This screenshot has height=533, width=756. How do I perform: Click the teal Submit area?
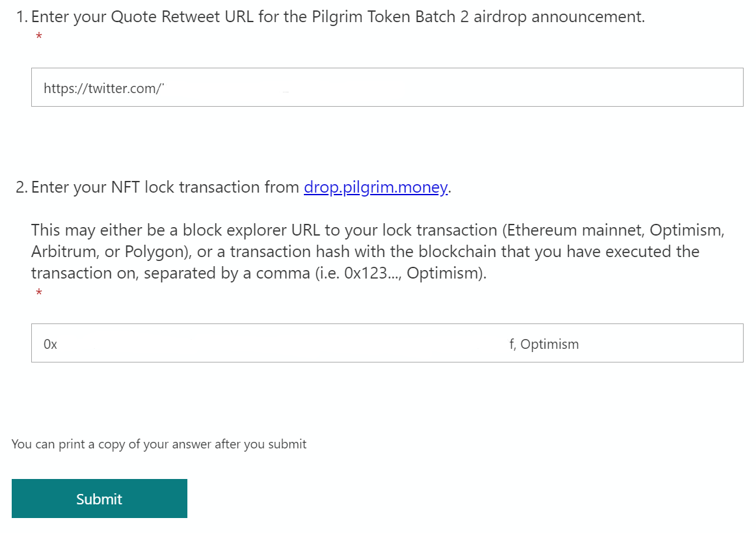coord(99,498)
